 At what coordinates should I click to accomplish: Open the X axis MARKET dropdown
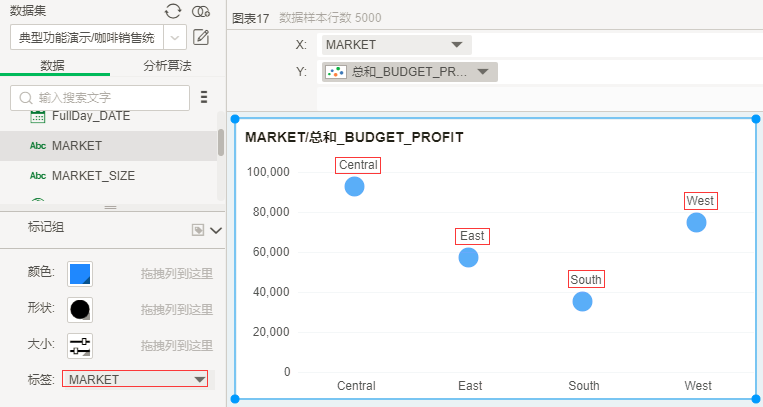(x=457, y=45)
